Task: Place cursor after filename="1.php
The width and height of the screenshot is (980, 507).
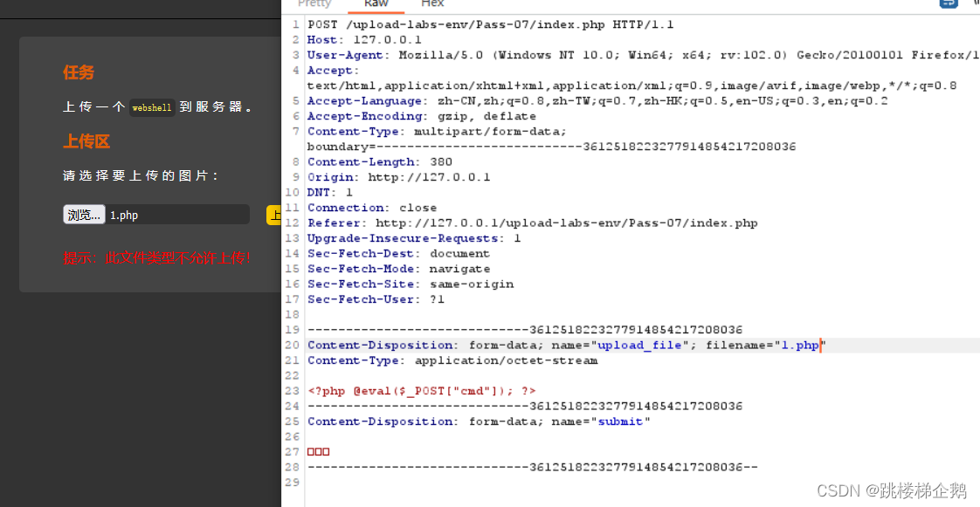Action: tap(819, 346)
